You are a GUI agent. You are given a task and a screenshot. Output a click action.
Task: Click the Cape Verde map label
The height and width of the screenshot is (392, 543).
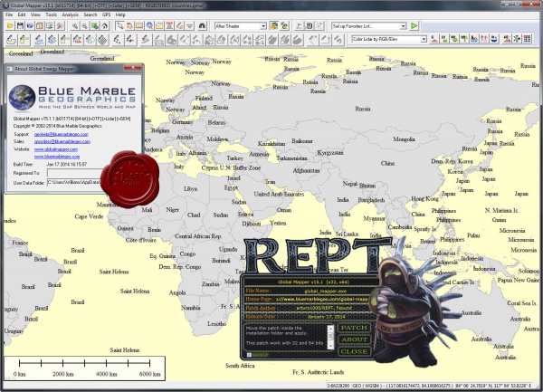89,216
